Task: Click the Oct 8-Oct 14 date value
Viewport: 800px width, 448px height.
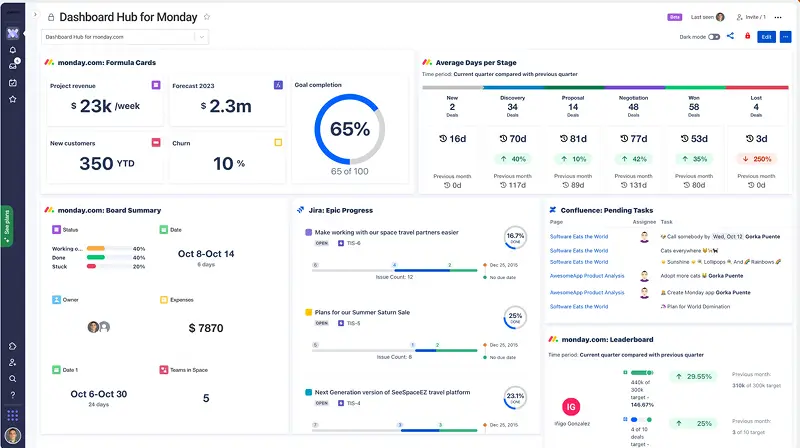Action: [x=206, y=254]
